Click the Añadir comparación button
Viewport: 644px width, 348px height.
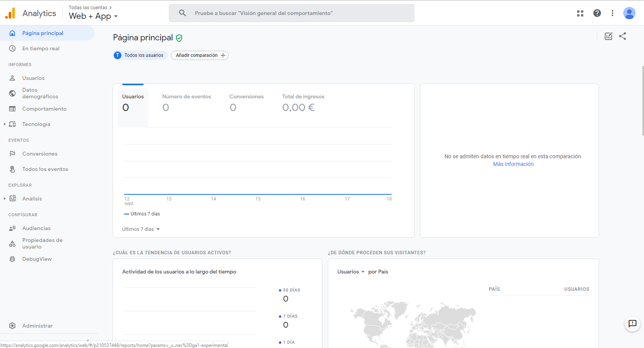[200, 55]
